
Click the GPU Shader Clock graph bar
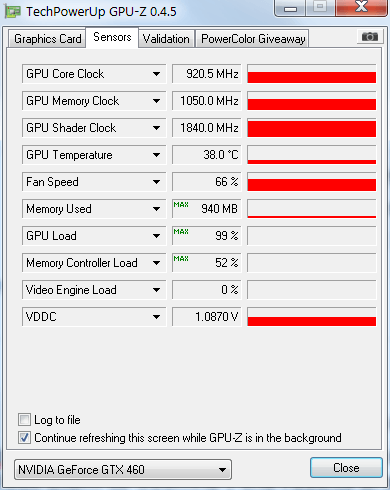[x=312, y=128]
